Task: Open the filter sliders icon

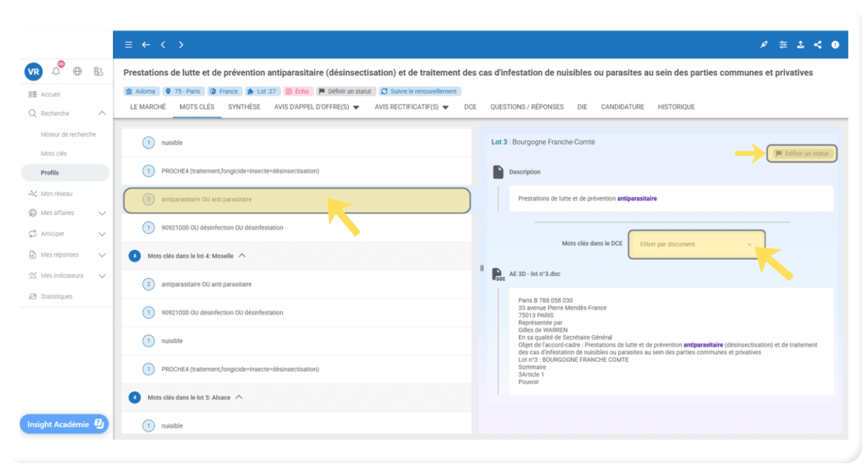Action: point(783,45)
